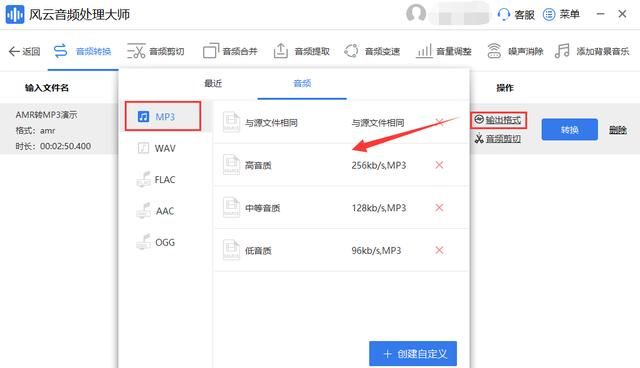This screenshot has height=368, width=640.
Task: Open the 菜单 menu icon
Action: [x=549, y=15]
